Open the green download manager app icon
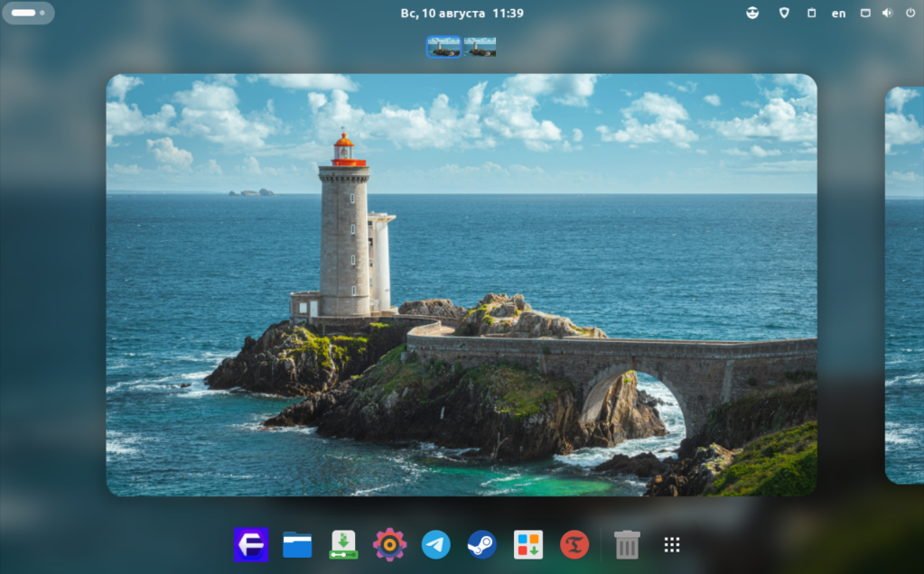924x574 pixels. tap(343, 544)
